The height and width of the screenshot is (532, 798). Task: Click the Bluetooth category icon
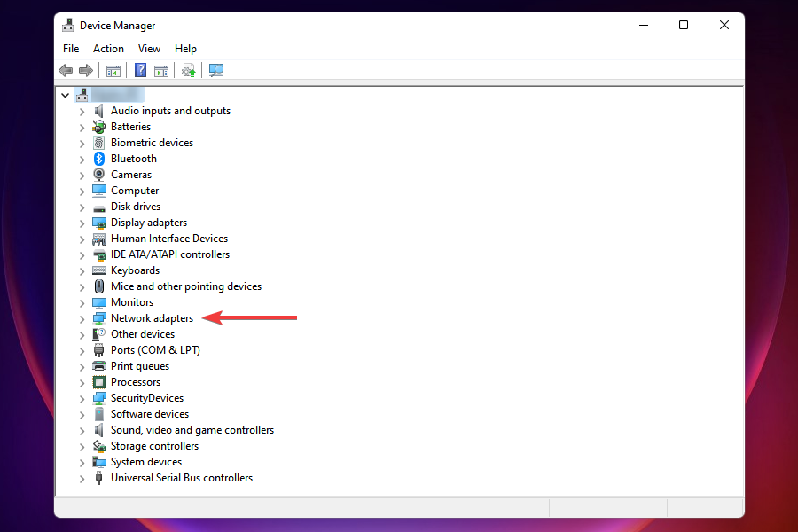click(x=98, y=158)
